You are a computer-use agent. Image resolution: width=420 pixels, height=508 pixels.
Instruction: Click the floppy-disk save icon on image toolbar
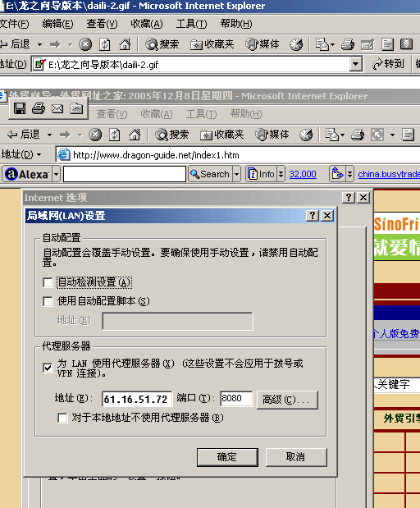[20, 108]
